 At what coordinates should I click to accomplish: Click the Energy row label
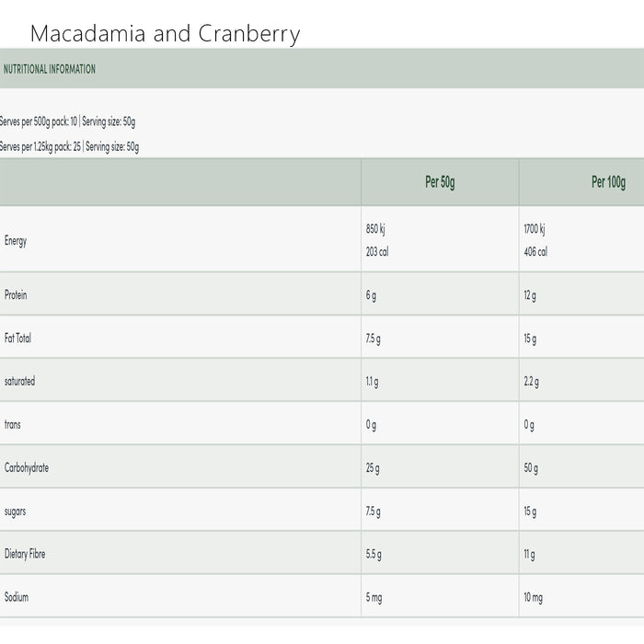pos(16,241)
